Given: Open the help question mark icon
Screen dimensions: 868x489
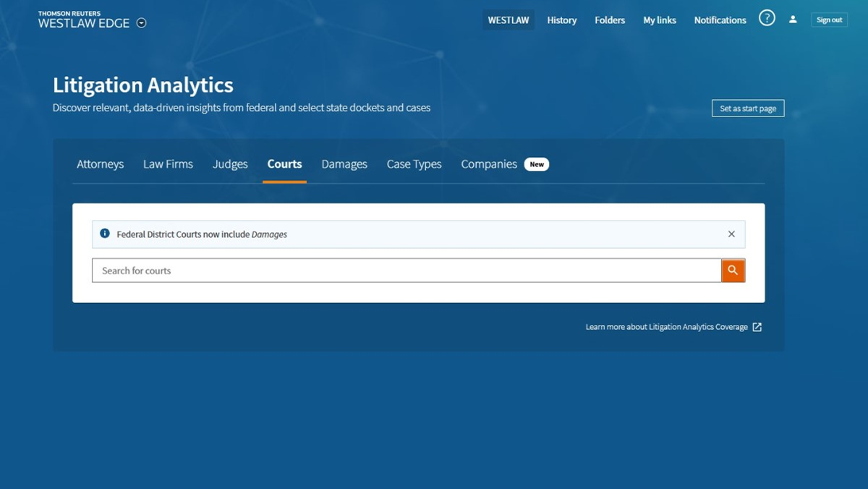Looking at the screenshot, I should tap(767, 19).
